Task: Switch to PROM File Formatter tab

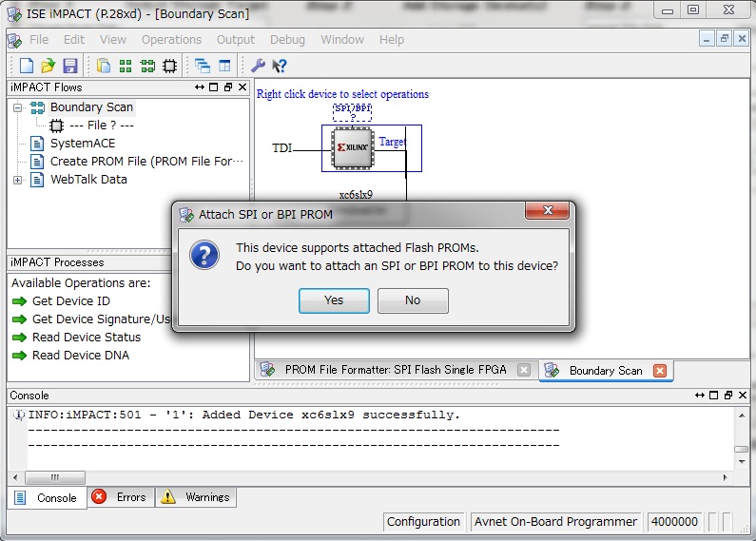Action: coord(396,370)
